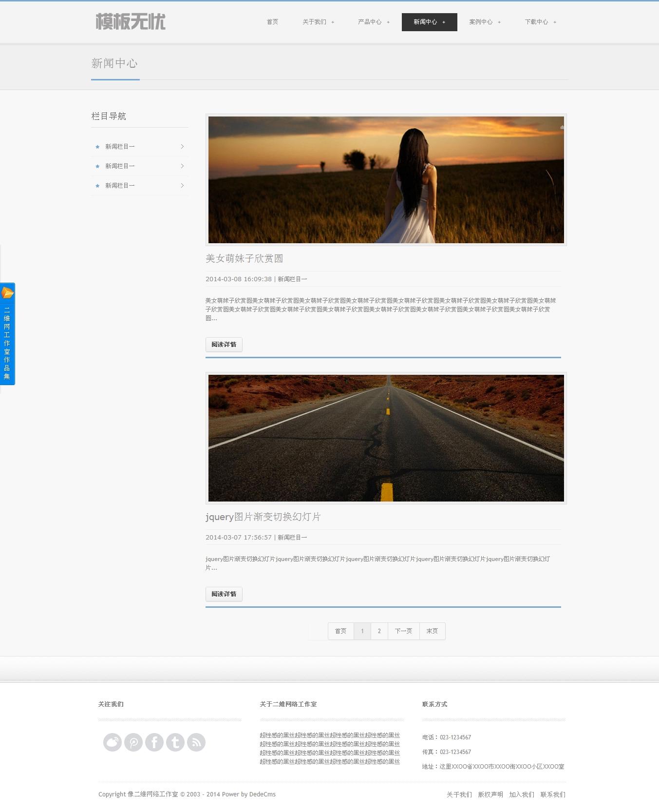This screenshot has height=812, width=659.
Task: Click the Facebook icon in the footer
Action: click(154, 742)
